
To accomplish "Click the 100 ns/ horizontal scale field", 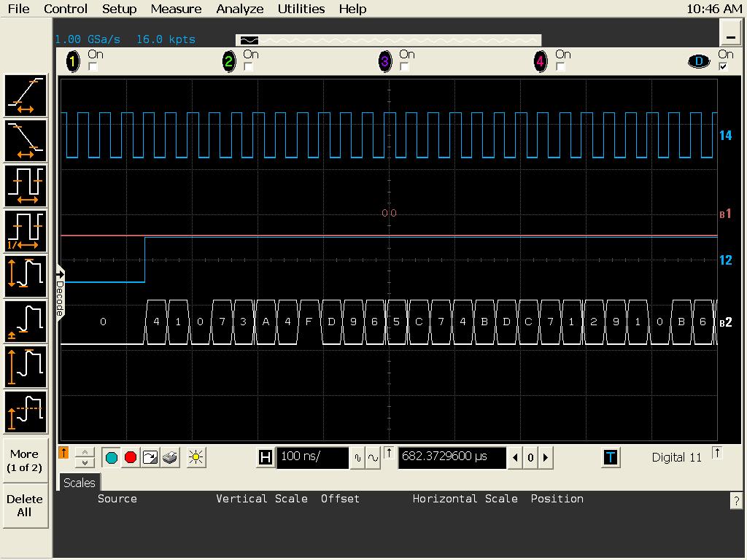I will (312, 457).
